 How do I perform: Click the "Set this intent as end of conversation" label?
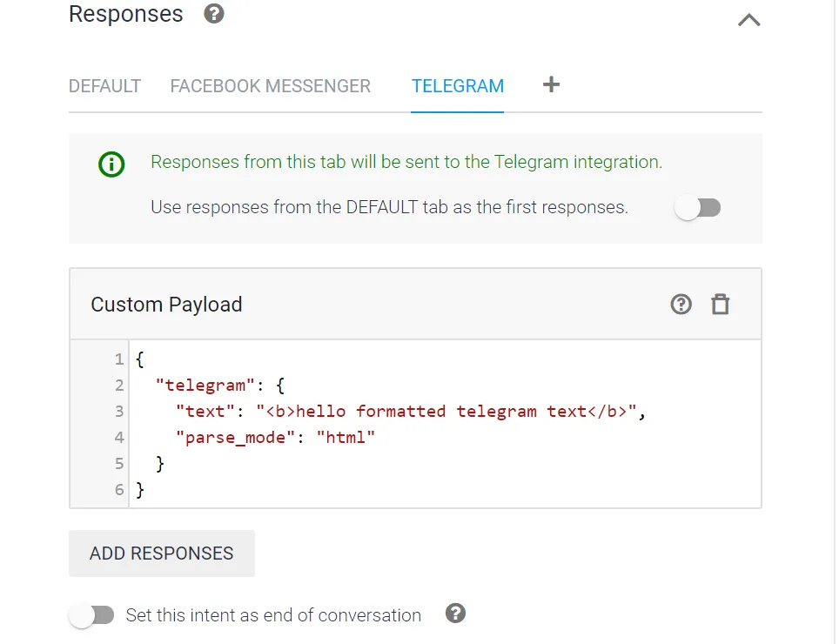click(273, 615)
